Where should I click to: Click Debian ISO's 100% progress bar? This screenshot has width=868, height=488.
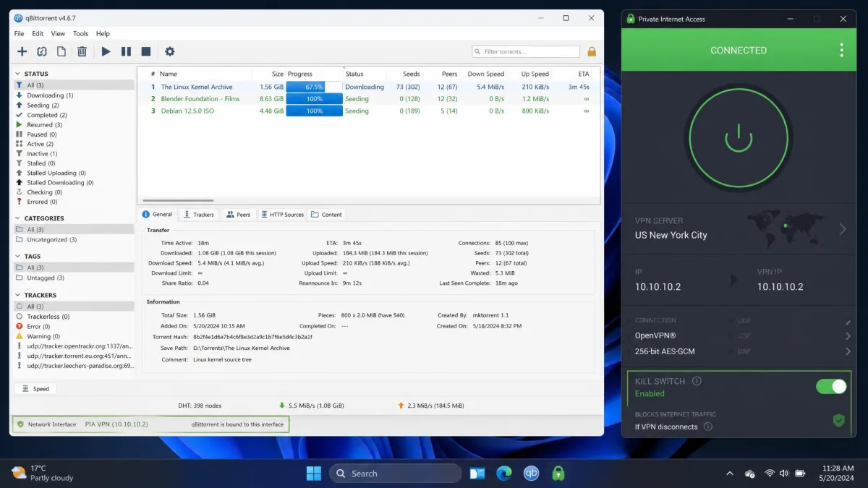point(314,111)
